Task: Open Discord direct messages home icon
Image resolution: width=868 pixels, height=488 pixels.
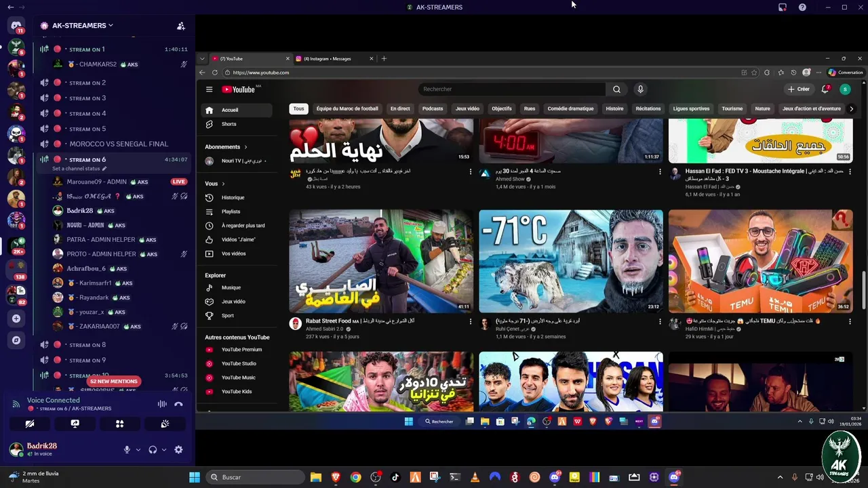Action: coord(16,25)
